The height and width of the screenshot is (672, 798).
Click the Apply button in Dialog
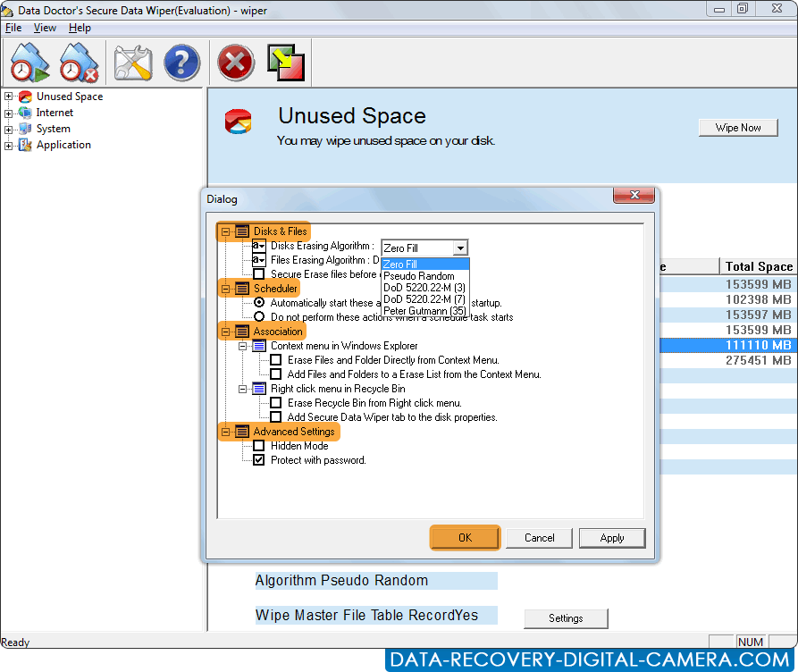tap(612, 538)
